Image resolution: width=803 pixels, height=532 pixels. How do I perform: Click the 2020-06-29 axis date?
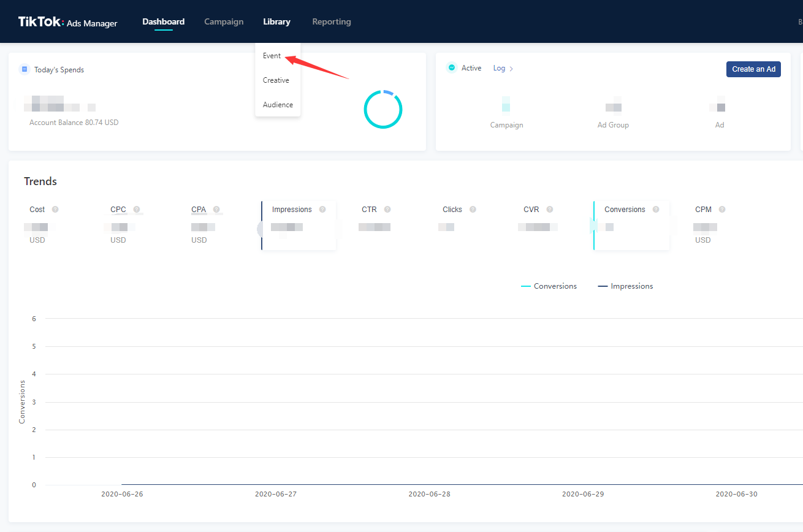[583, 494]
